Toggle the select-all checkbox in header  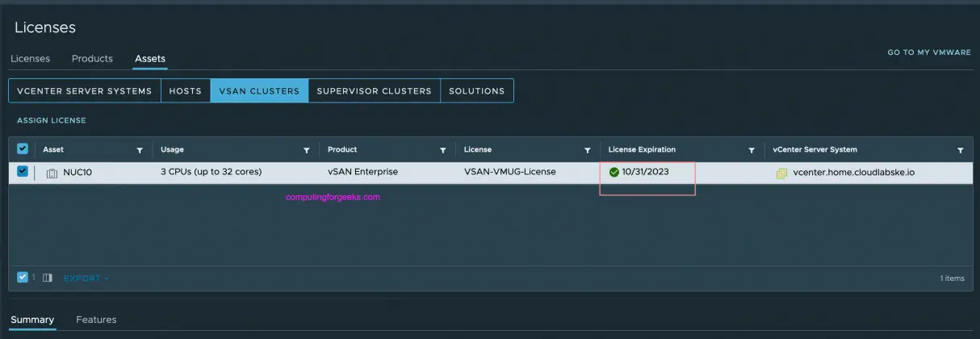[23, 149]
